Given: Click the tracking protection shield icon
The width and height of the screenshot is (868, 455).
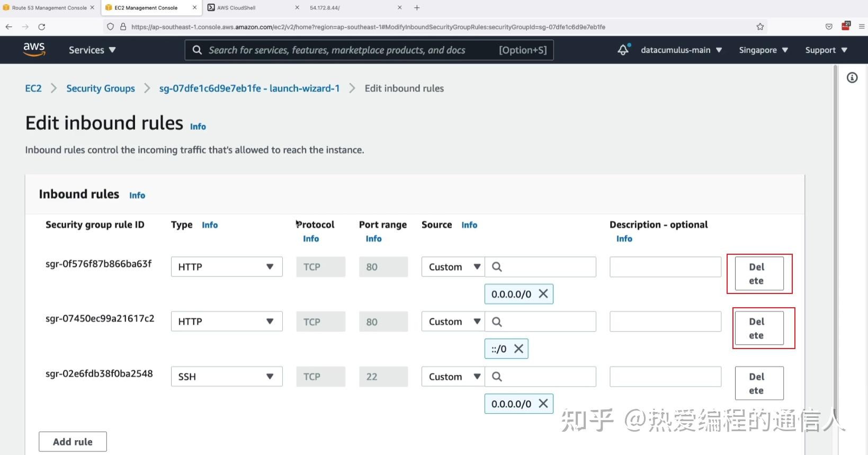Looking at the screenshot, I should (110, 26).
